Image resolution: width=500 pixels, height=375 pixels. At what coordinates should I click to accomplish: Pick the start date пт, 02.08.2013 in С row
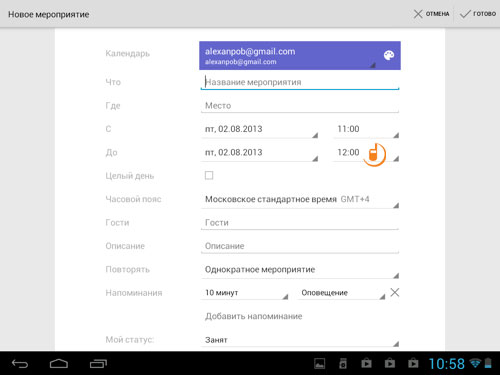(260, 129)
